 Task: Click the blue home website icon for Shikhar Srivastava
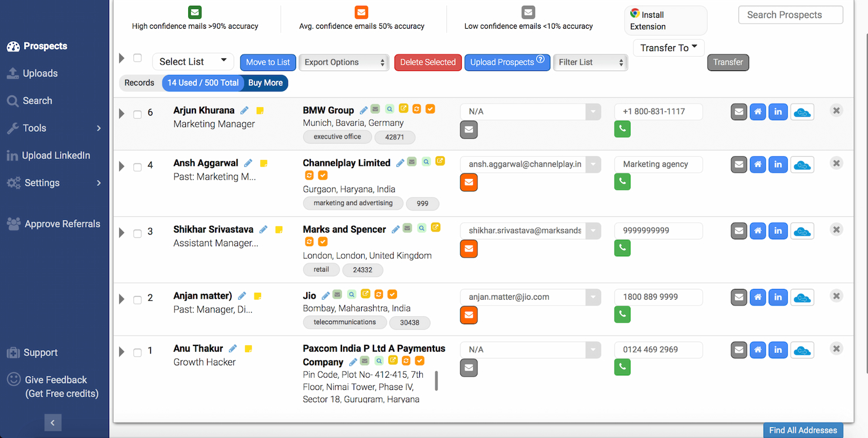point(758,230)
